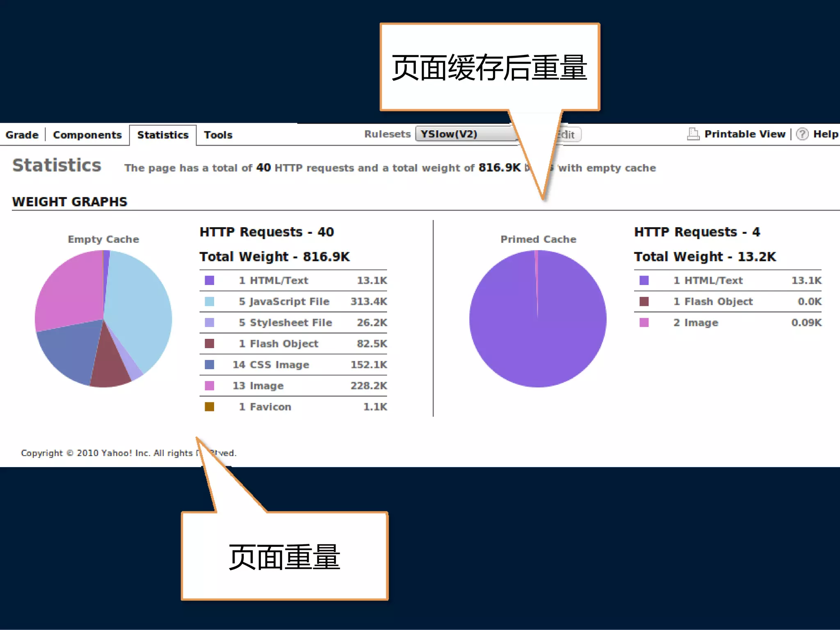Click 'Total Weight - 13.2K' heading
This screenshot has height=630, width=840.
click(705, 257)
